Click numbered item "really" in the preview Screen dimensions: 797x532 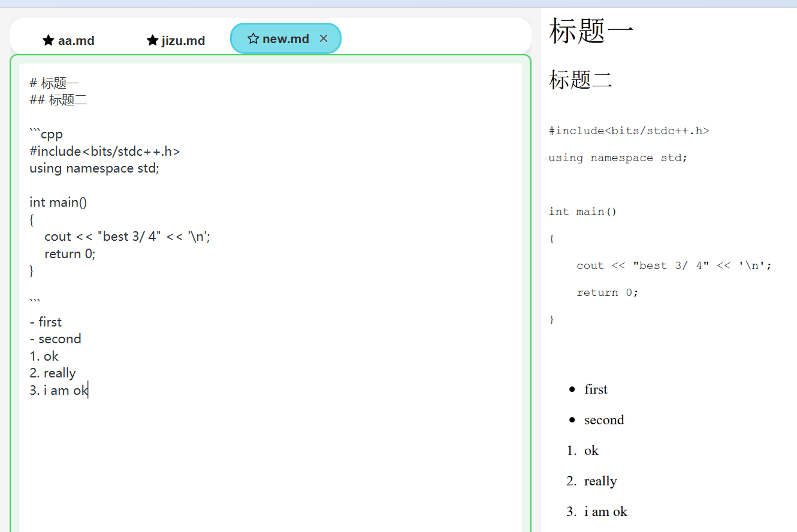click(x=600, y=481)
